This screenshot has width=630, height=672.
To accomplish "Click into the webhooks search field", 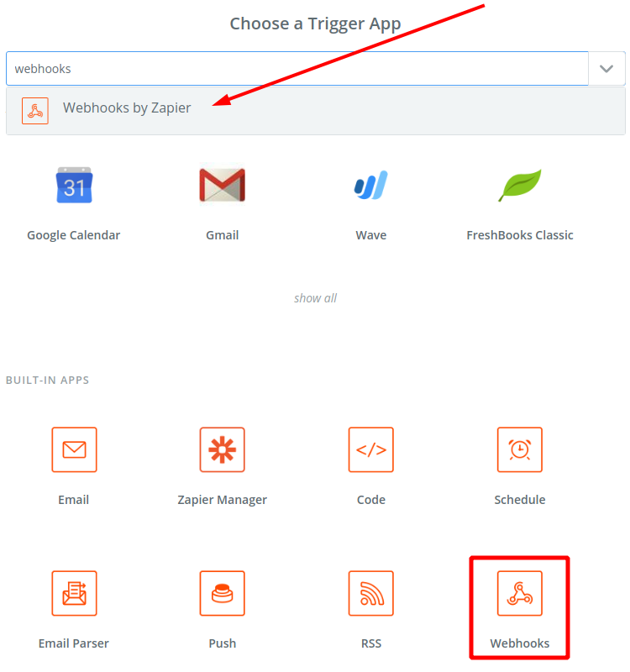I will pos(297,69).
